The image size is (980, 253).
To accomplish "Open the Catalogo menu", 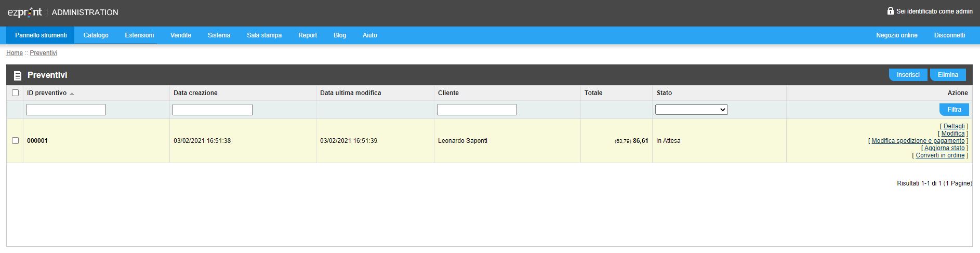I will (96, 35).
